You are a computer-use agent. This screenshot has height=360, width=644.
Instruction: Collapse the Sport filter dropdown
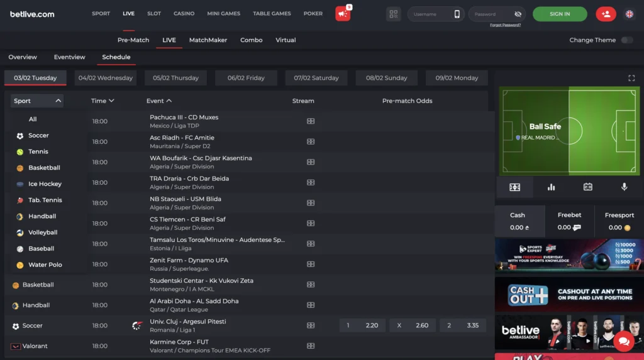pyautogui.click(x=36, y=101)
